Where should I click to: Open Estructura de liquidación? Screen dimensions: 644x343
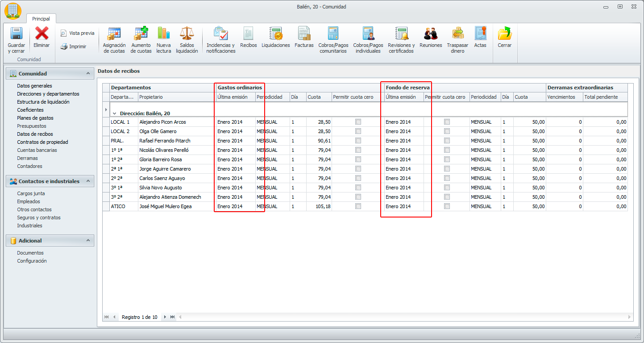click(43, 102)
